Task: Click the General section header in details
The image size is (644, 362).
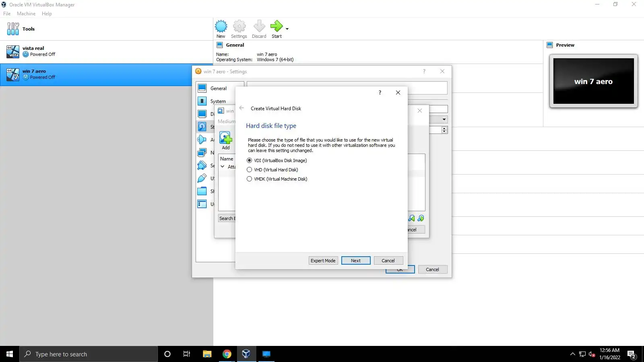Action: (x=235, y=45)
